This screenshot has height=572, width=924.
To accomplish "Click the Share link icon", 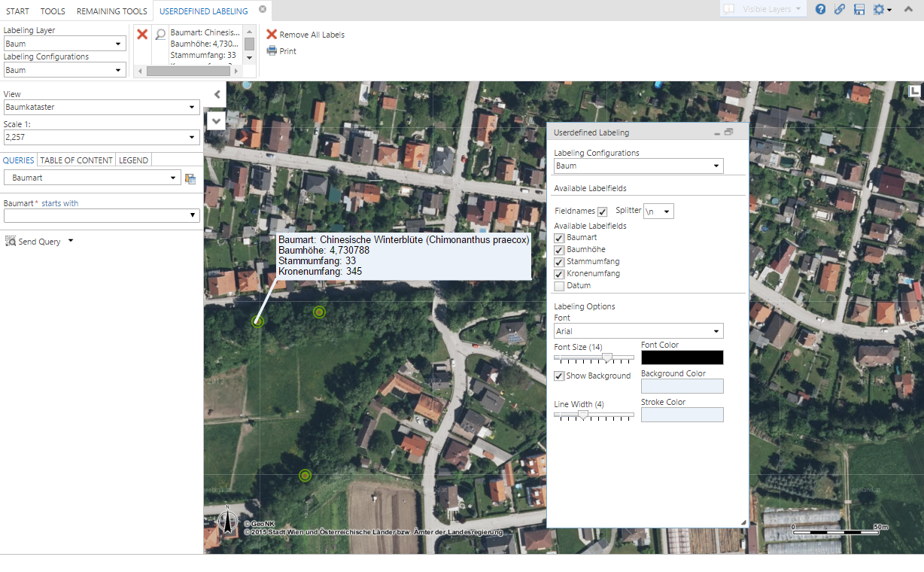I will [839, 11].
